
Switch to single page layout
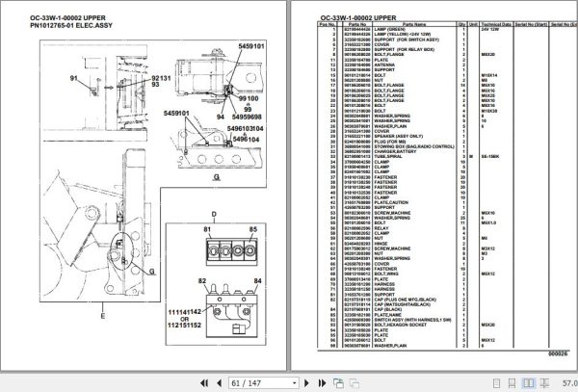(x=496, y=383)
